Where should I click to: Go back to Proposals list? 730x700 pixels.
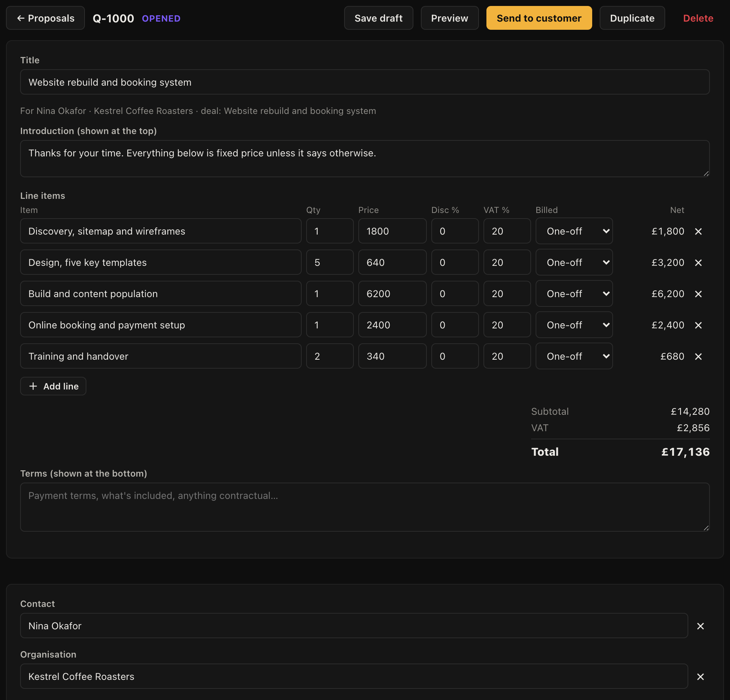[x=45, y=18]
